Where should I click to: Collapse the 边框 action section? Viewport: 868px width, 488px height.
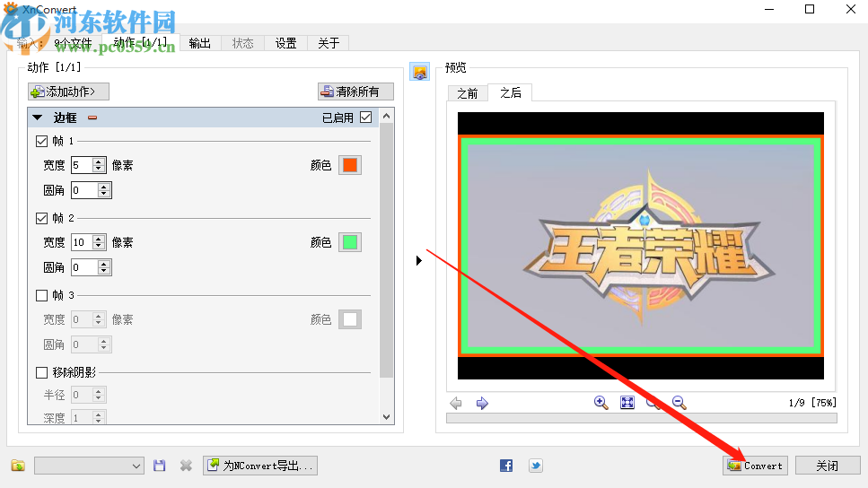(38, 118)
